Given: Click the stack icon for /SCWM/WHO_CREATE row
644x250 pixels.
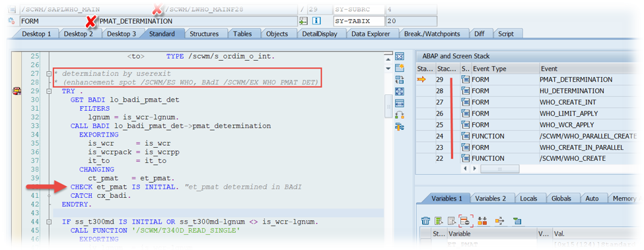Looking at the screenshot, I should 466,158.
